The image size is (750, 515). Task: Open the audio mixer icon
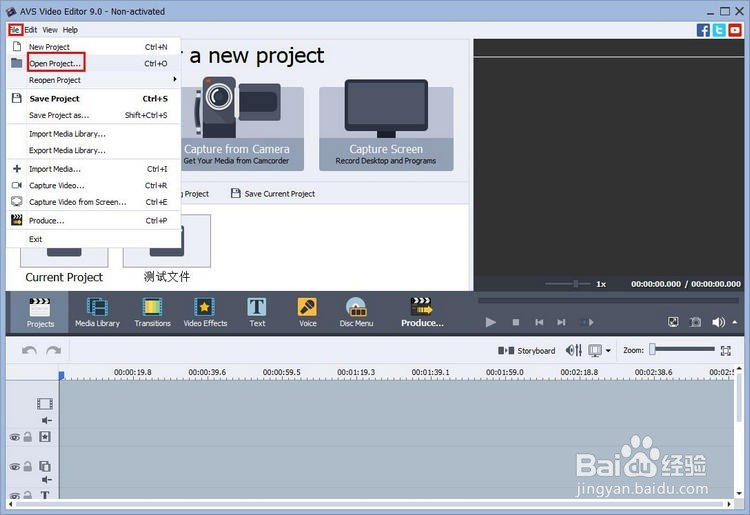point(574,351)
